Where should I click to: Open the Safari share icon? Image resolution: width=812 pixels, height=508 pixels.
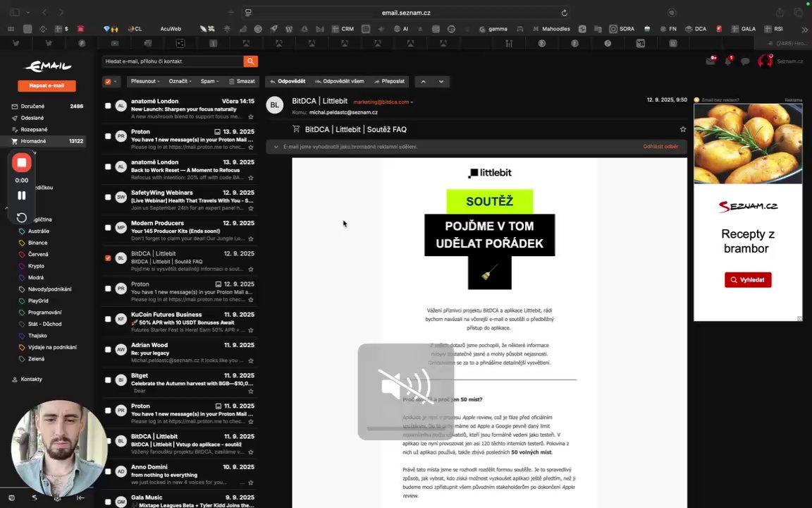tap(780, 13)
